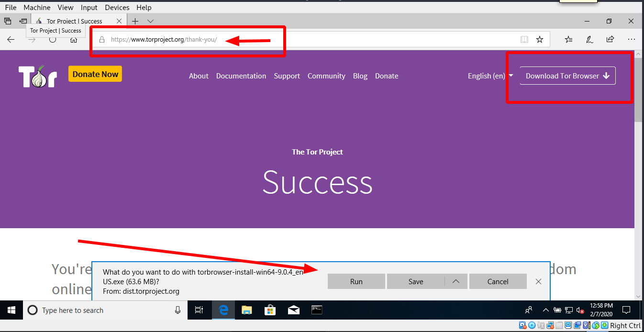Open the Donate nav link
The image size is (644, 332).
click(387, 76)
